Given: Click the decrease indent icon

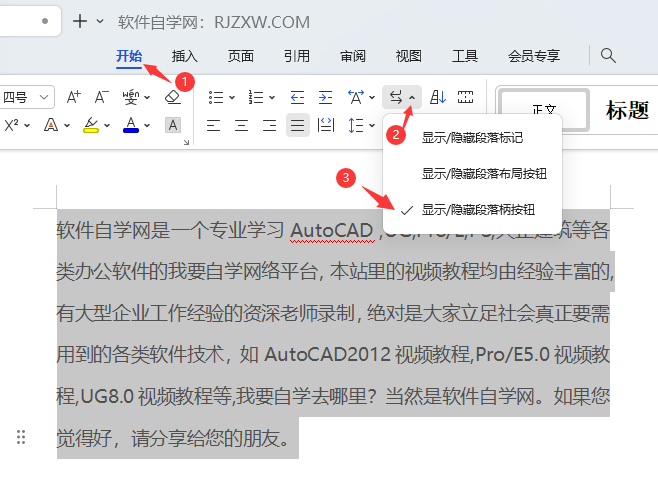Looking at the screenshot, I should (x=297, y=97).
